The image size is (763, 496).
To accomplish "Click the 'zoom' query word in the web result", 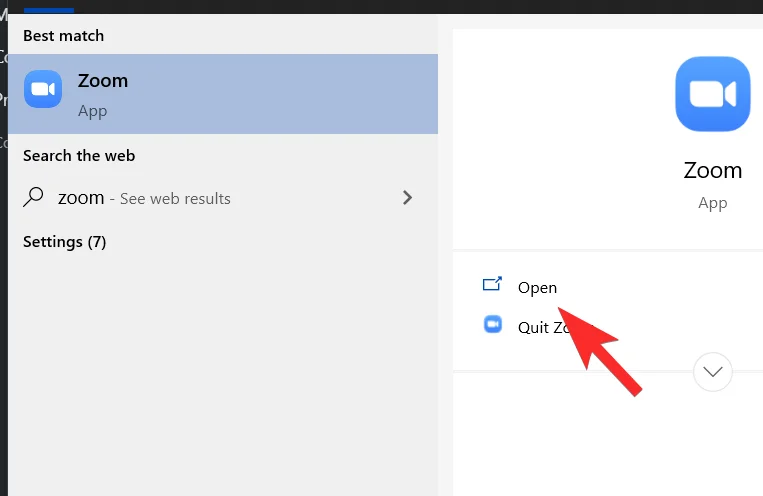I will click(x=81, y=198).
